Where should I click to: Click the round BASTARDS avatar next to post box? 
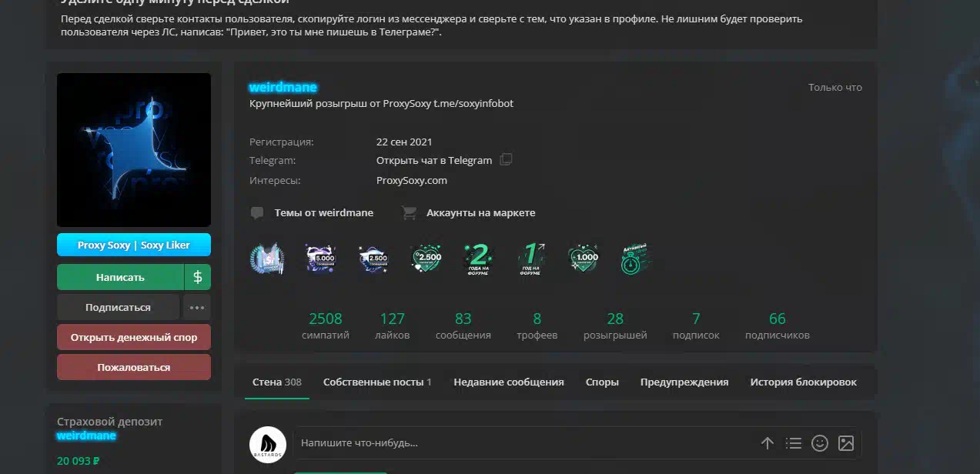coord(268,444)
